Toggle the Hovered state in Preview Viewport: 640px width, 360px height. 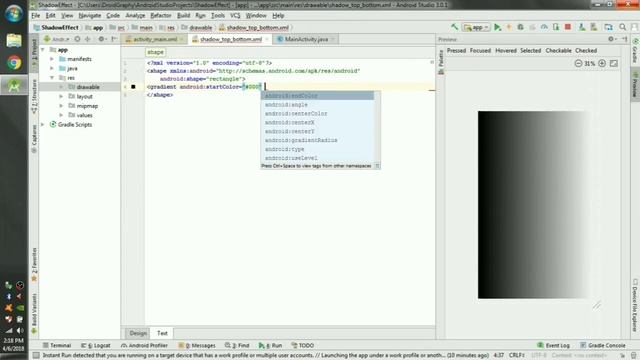click(506, 51)
